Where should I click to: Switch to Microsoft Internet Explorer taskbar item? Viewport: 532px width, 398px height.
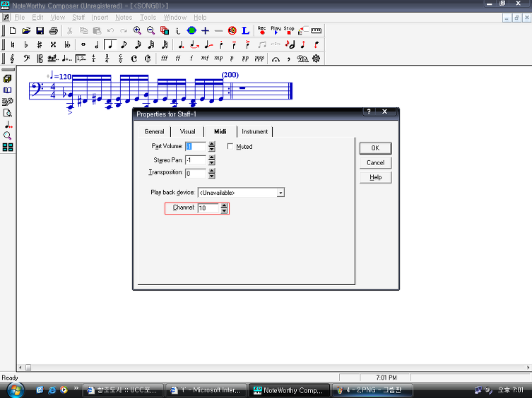pyautogui.click(x=206, y=390)
